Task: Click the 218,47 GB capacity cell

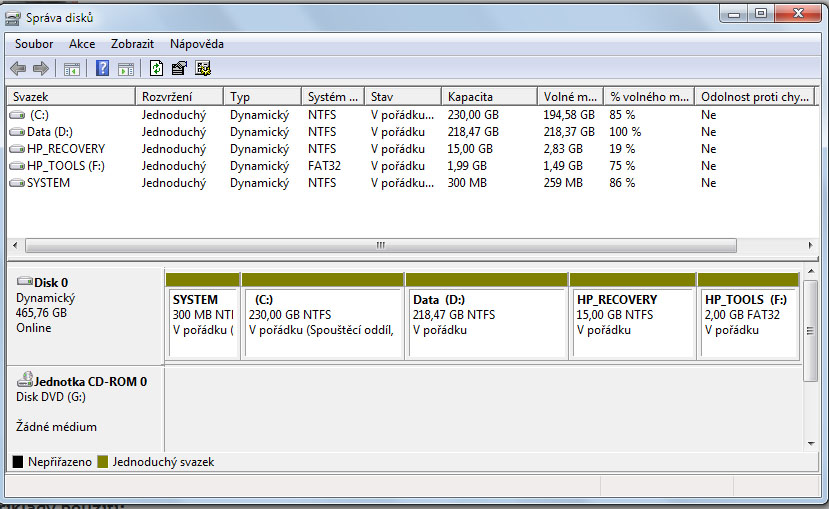Action: 473,132
